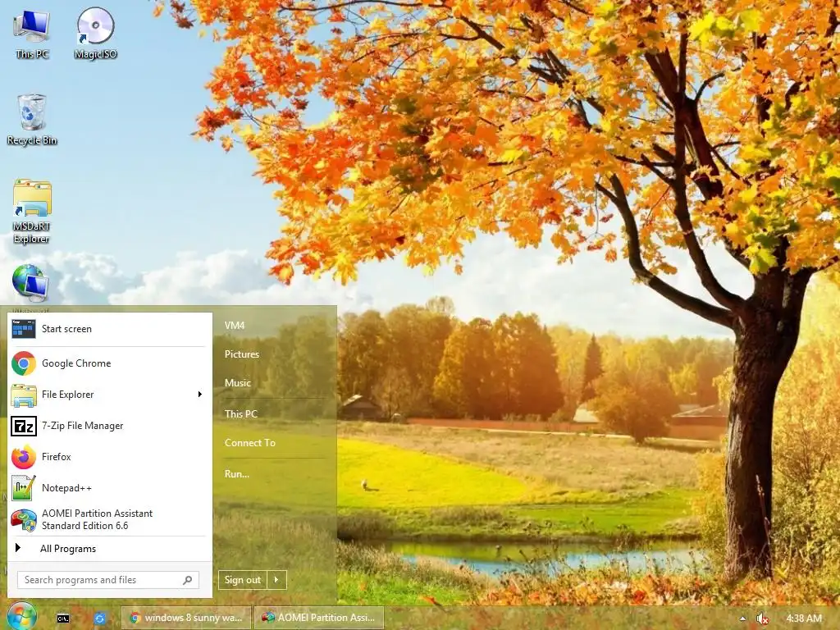Click the muted volume tray icon
The image size is (840, 630).
coord(762,619)
